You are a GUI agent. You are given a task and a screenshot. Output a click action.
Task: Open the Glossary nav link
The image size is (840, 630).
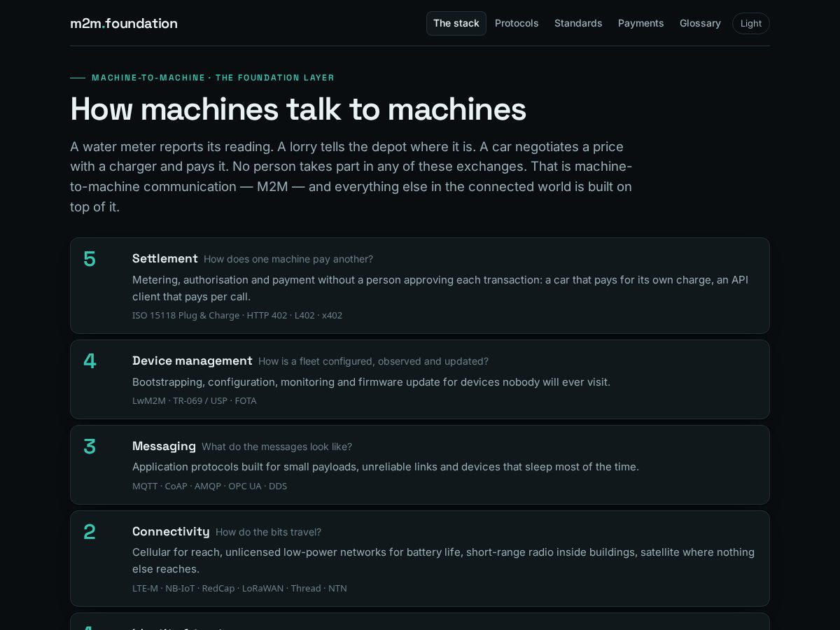click(x=700, y=23)
